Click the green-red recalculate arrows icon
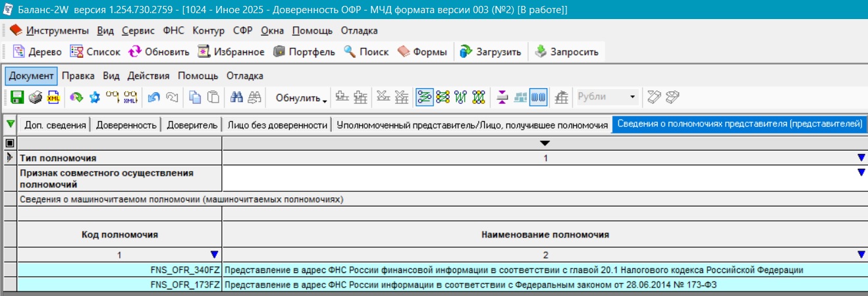 (x=77, y=97)
